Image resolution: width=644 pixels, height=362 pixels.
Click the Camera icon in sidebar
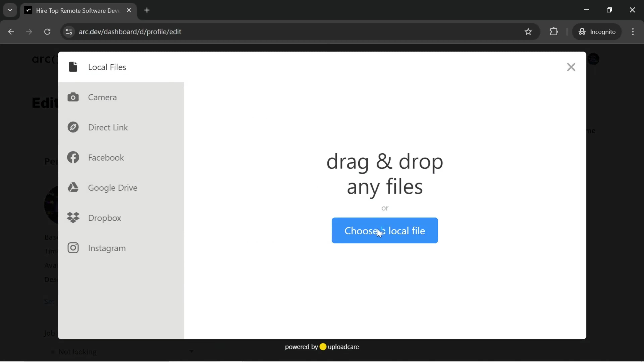pos(73,97)
